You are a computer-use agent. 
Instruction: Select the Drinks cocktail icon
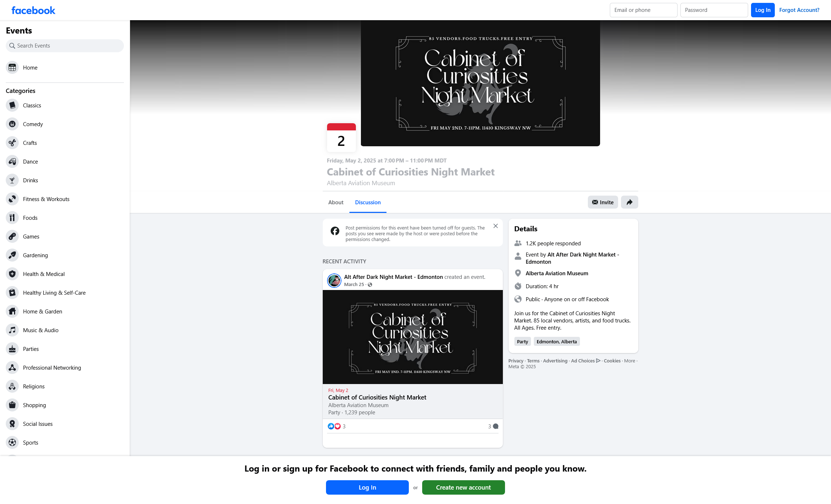[12, 180]
